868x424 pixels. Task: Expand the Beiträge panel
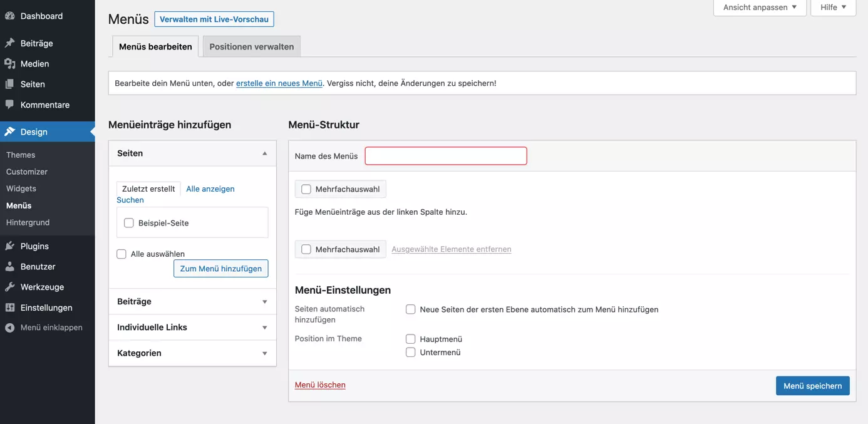tap(192, 302)
